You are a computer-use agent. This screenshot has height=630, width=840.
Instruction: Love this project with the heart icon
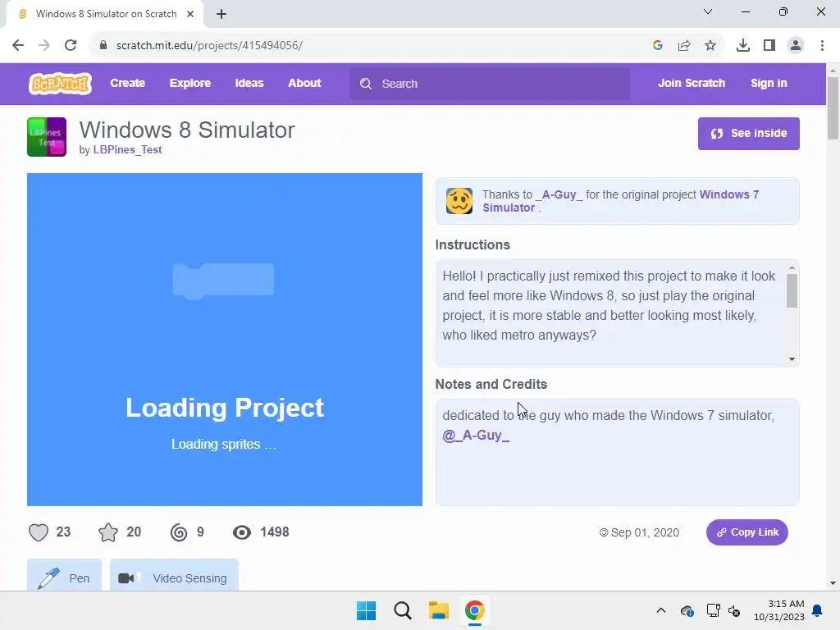[38, 532]
